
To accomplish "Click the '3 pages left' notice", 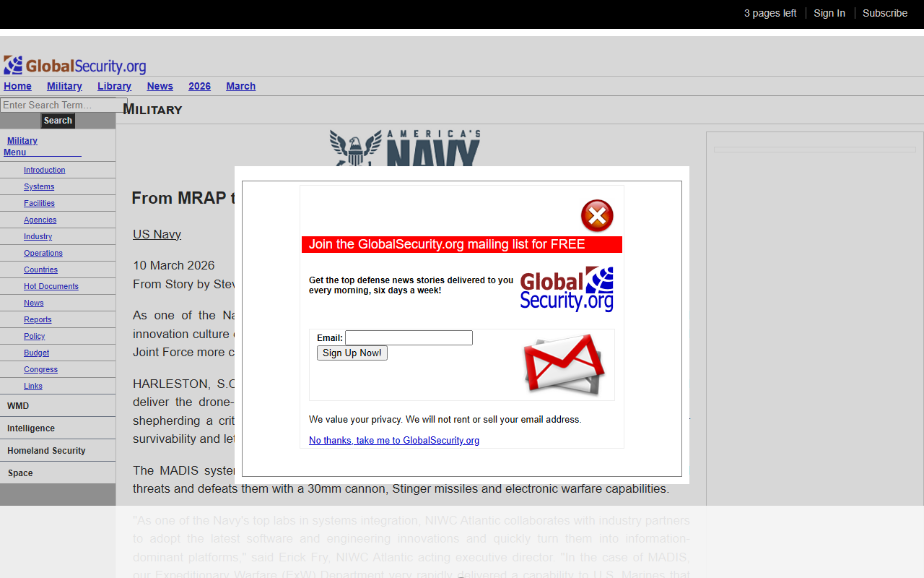I will tap(770, 13).
